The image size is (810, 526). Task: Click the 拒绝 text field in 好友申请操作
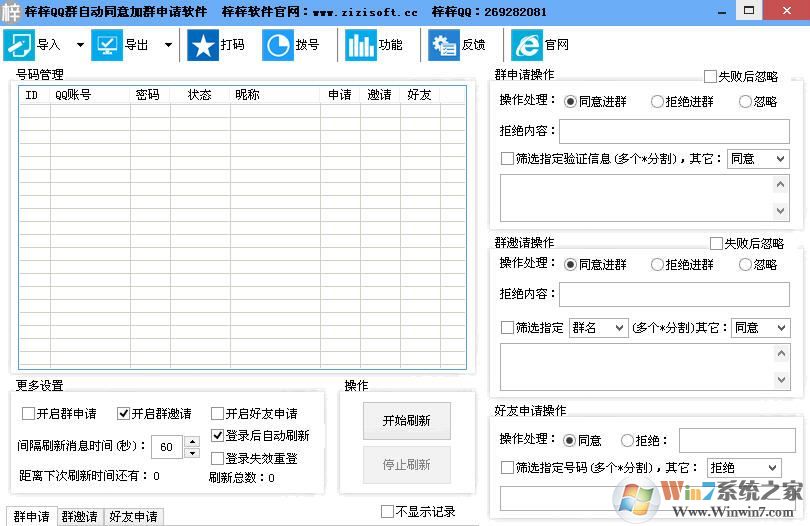click(737, 440)
